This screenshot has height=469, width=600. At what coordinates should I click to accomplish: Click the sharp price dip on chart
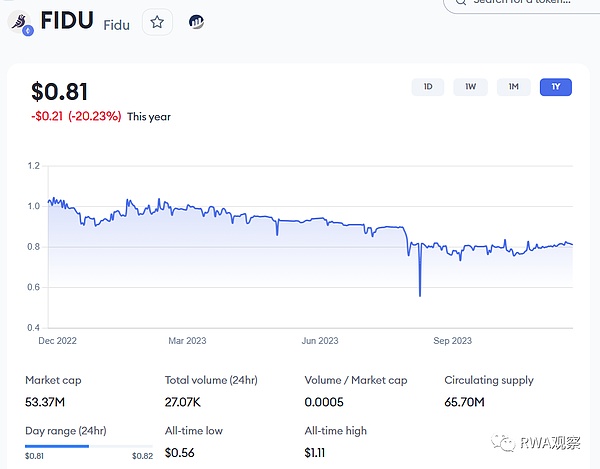(420, 292)
